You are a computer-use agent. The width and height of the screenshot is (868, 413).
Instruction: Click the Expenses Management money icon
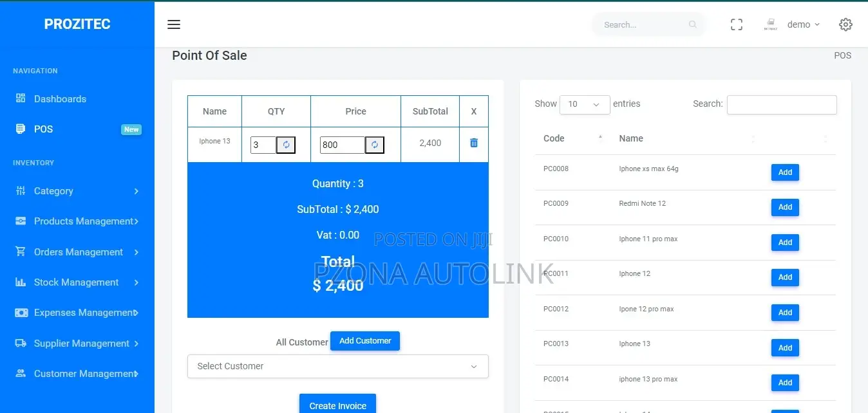(21, 313)
